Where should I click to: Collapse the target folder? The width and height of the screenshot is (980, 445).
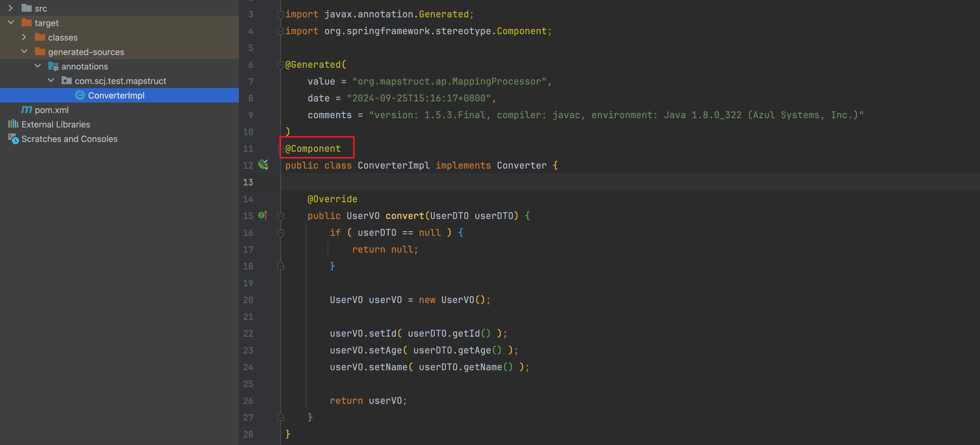(x=11, y=22)
